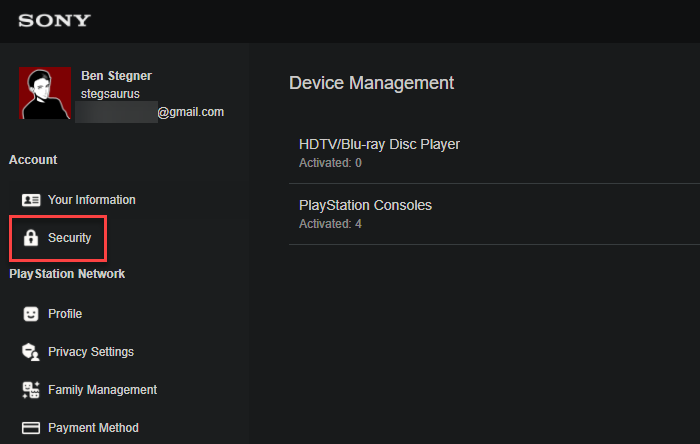
Task: Select Security in the Account section
Action: [x=69, y=238]
